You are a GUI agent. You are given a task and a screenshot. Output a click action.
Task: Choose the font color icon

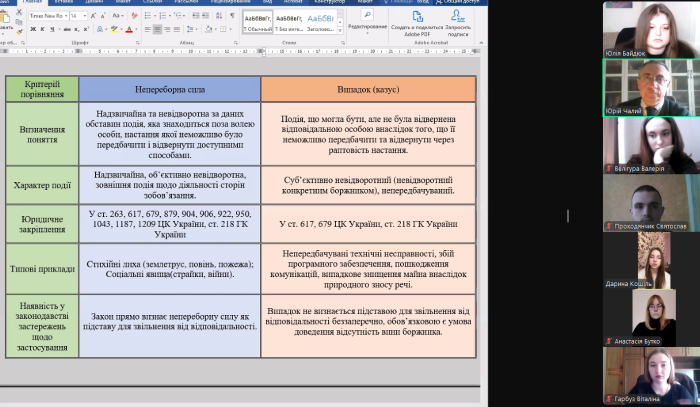click(x=129, y=30)
